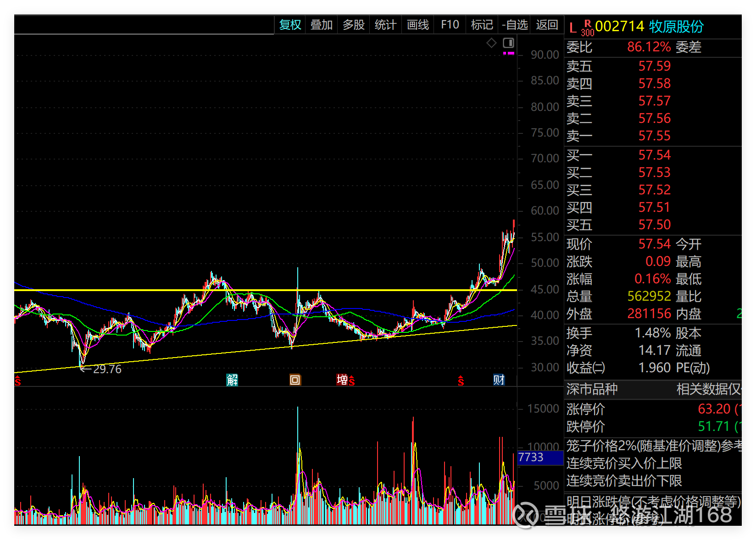Click the red $ marker just left of 财
The height and width of the screenshot is (540, 756).
point(461,380)
